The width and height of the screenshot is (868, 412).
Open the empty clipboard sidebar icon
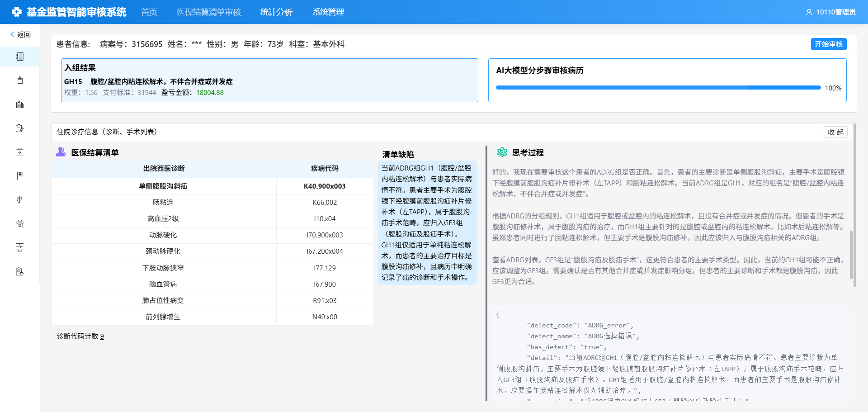[x=19, y=81]
